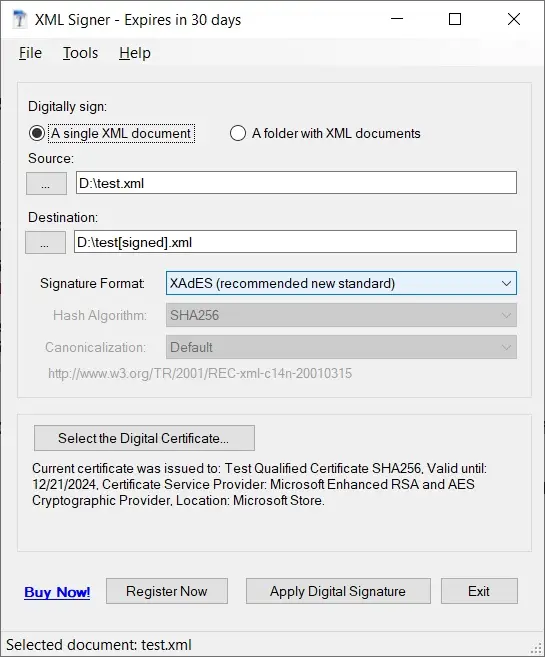The image size is (545, 657).
Task: Click the Source path field showing D:\test.xml
Action: (296, 183)
